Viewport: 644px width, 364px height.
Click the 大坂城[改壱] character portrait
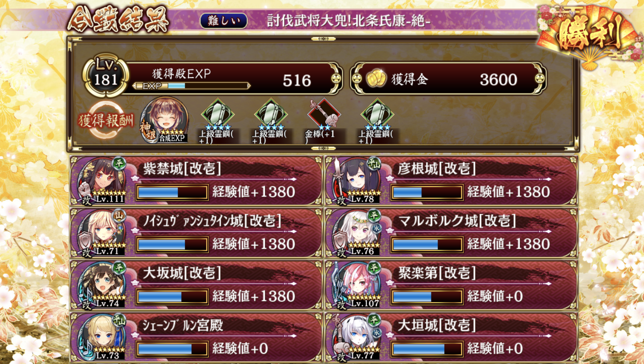(x=101, y=284)
